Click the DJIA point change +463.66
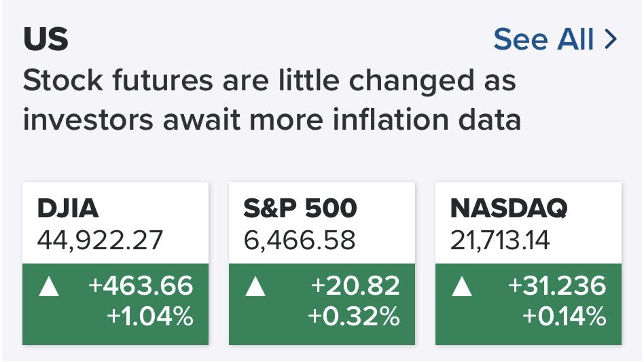 click(140, 286)
